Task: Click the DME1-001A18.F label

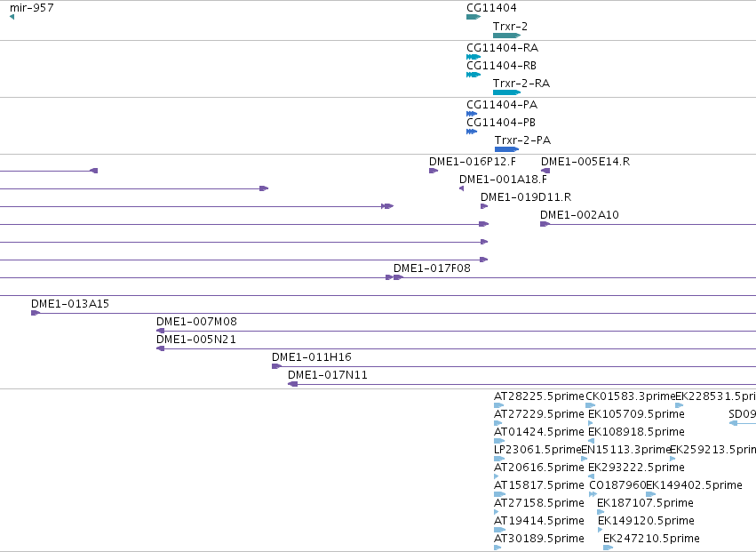Action: (x=503, y=180)
